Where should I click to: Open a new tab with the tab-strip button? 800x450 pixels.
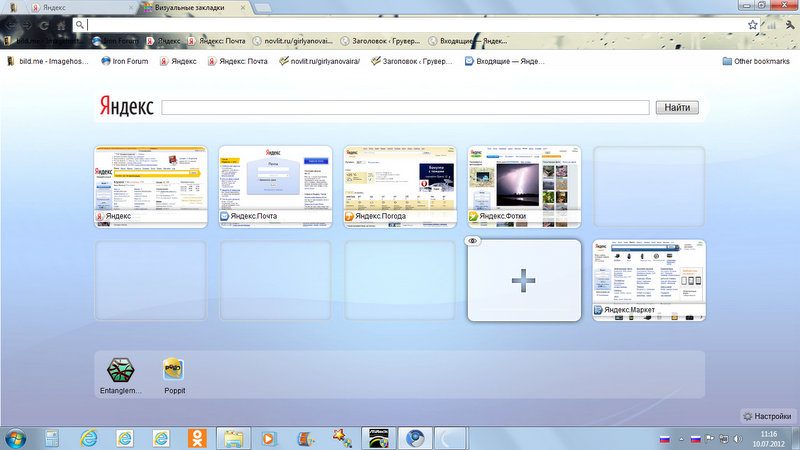[262, 8]
